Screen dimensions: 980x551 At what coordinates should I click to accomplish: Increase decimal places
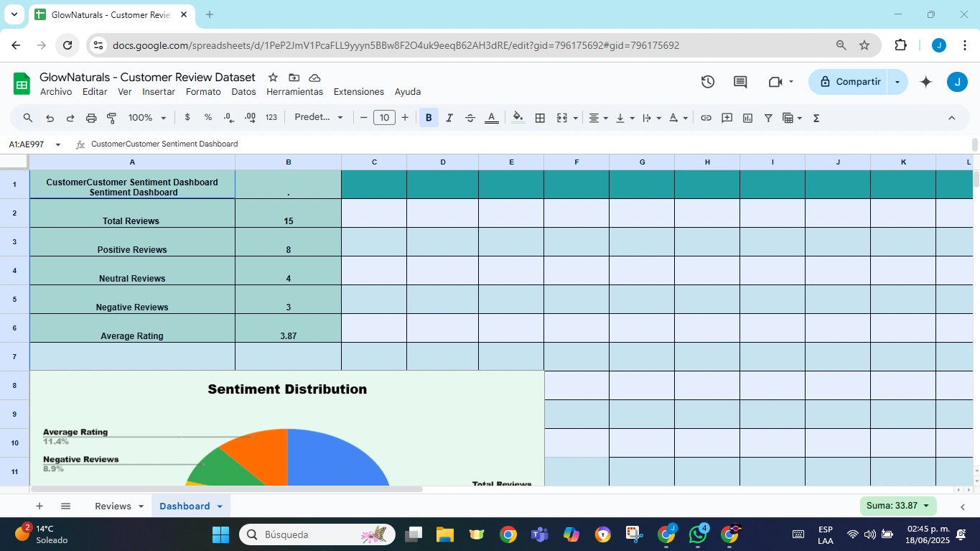(x=250, y=118)
